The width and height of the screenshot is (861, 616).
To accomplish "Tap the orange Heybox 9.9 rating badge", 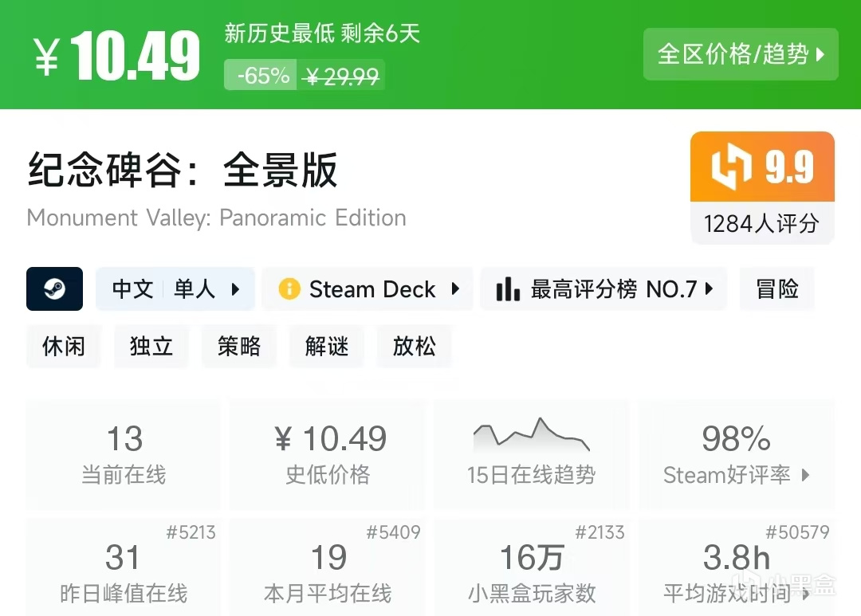I will pos(761,165).
